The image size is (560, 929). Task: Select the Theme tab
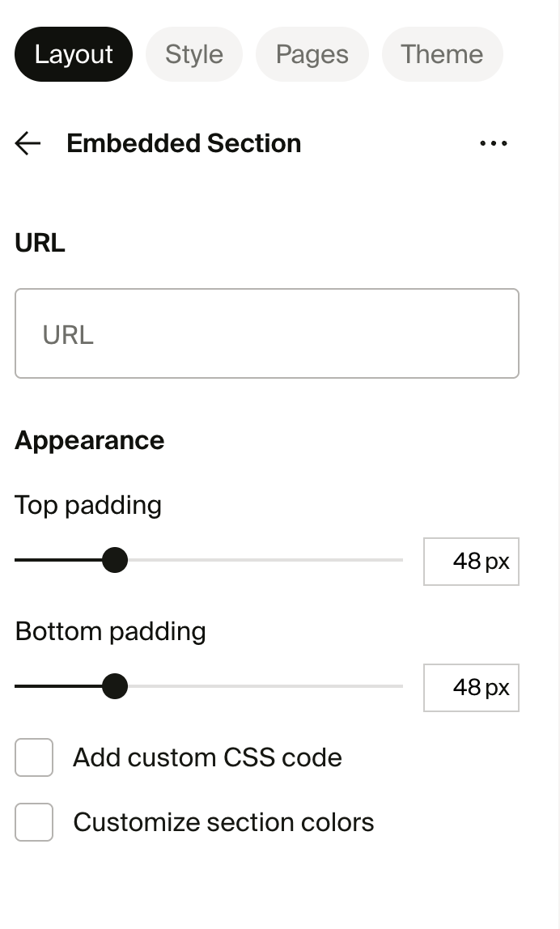442,54
